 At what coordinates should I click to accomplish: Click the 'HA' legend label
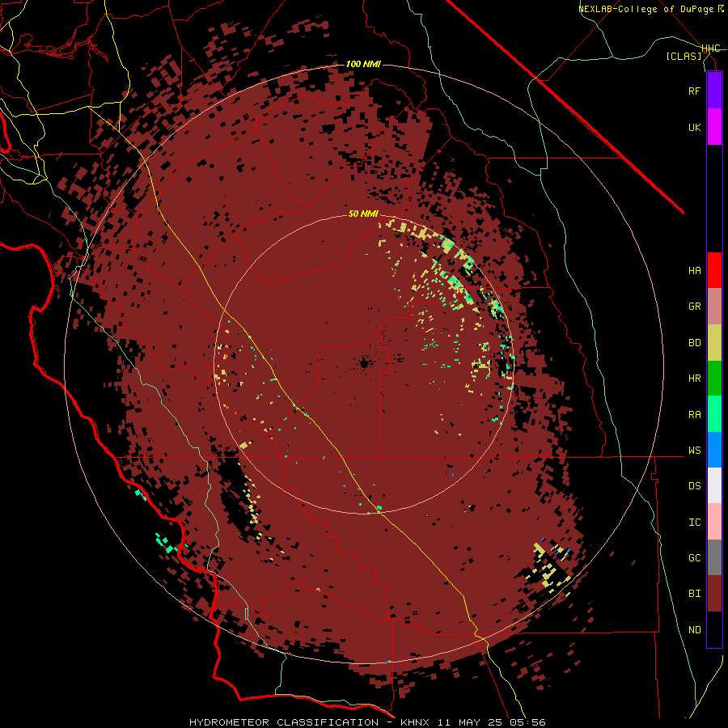694,271
